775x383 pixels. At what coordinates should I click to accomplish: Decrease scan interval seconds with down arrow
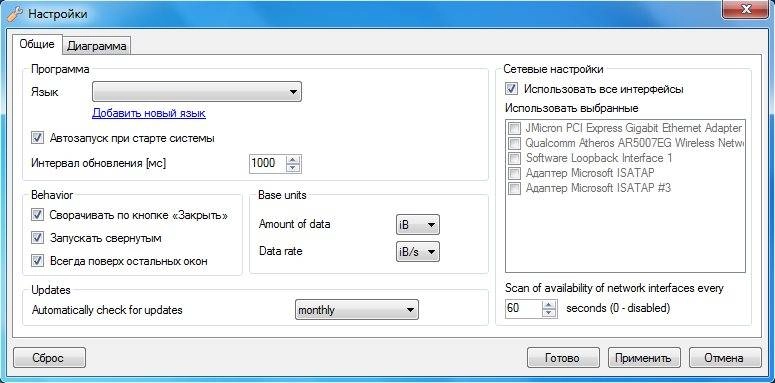coord(550,313)
